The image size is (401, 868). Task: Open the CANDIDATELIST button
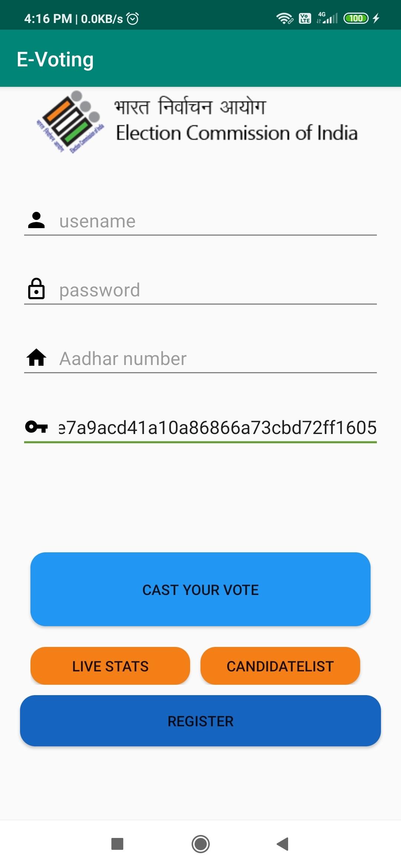coord(280,666)
